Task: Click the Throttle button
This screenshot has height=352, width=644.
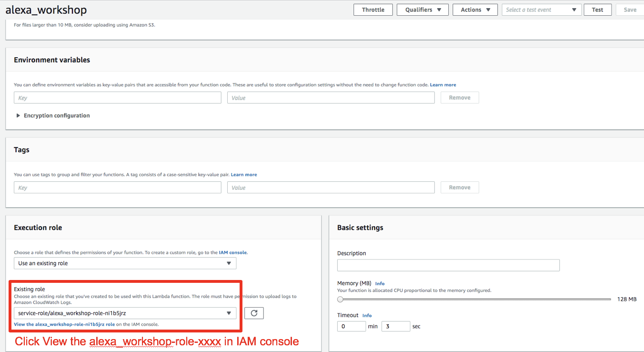Action: point(373,10)
